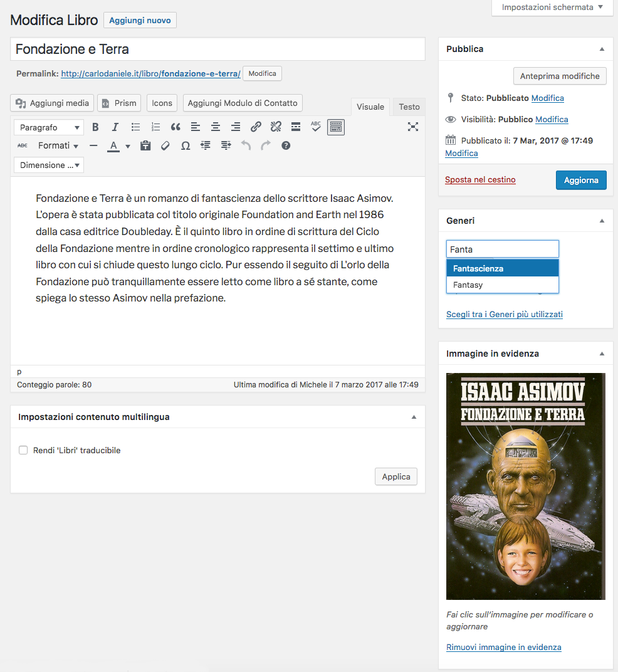
Task: Clear formatting with the eraser icon
Action: (165, 146)
